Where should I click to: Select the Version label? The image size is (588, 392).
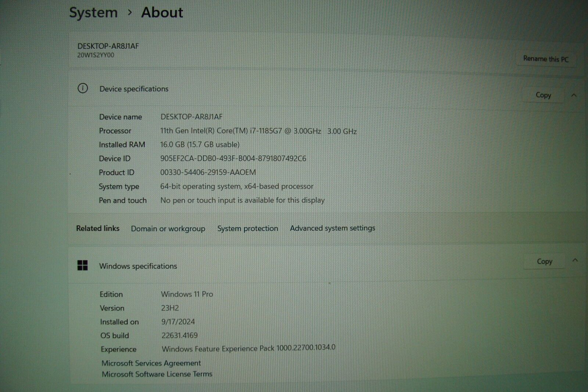[x=112, y=308]
